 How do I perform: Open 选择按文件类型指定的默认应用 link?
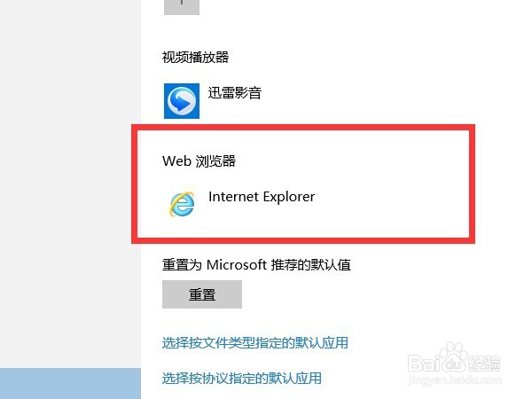(255, 342)
